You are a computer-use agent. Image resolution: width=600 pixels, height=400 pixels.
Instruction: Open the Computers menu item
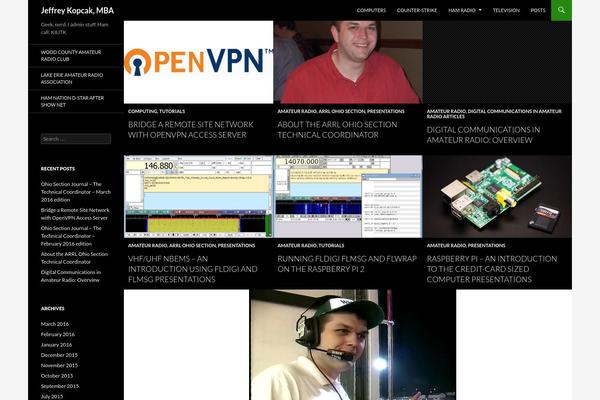click(371, 10)
